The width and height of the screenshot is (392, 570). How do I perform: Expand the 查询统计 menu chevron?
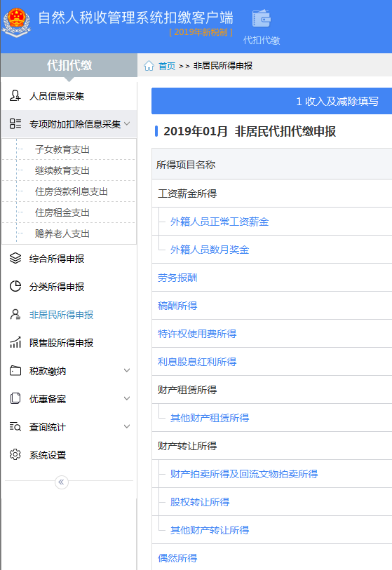pos(127,426)
